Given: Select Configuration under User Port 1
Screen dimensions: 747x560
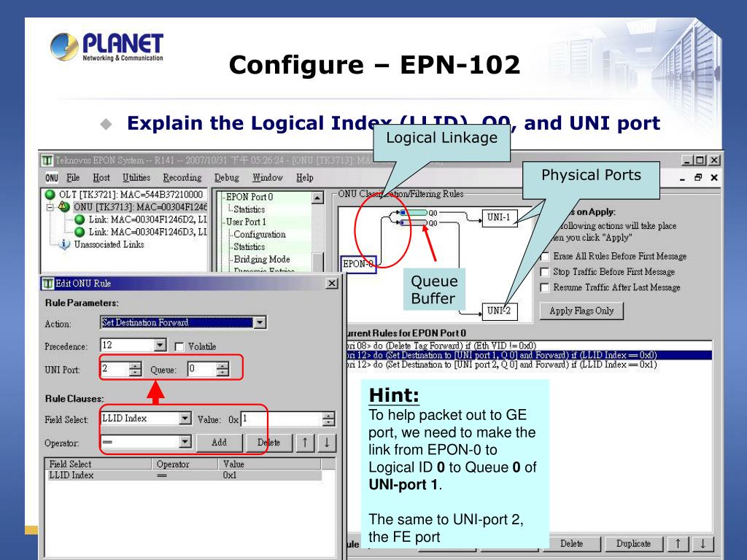Looking at the screenshot, I should [260, 234].
